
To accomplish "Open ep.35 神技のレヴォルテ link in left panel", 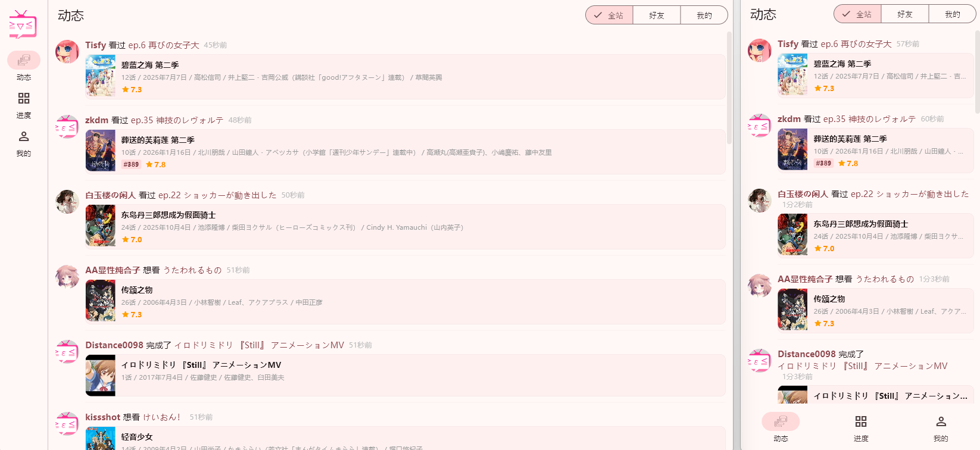I will tap(177, 120).
